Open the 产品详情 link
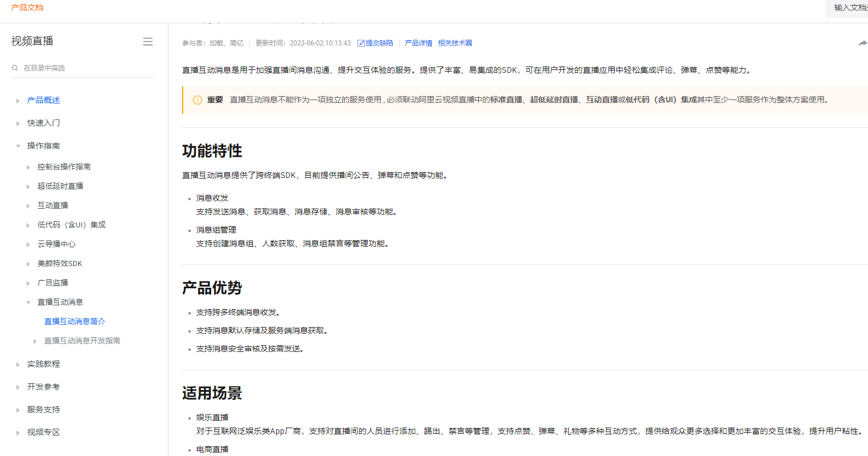Image resolution: width=868 pixels, height=456 pixels. 418,43
